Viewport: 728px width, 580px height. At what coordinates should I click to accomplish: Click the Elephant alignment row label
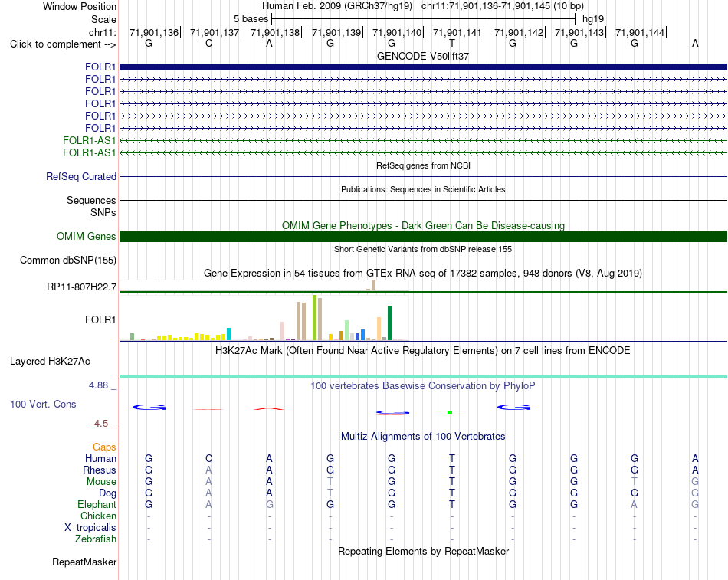point(97,504)
